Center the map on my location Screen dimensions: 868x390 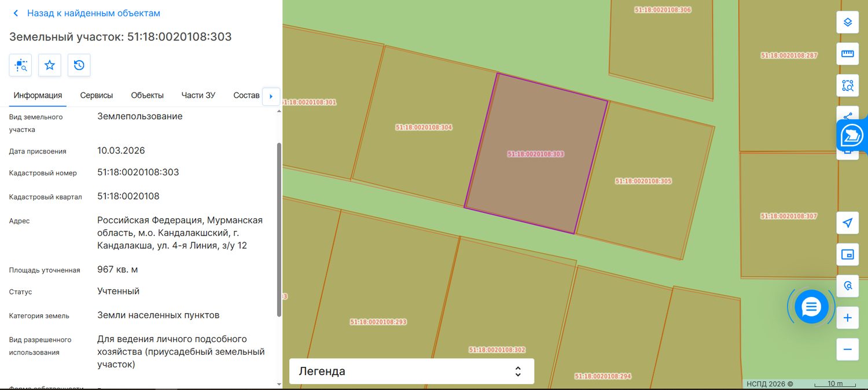tap(848, 223)
